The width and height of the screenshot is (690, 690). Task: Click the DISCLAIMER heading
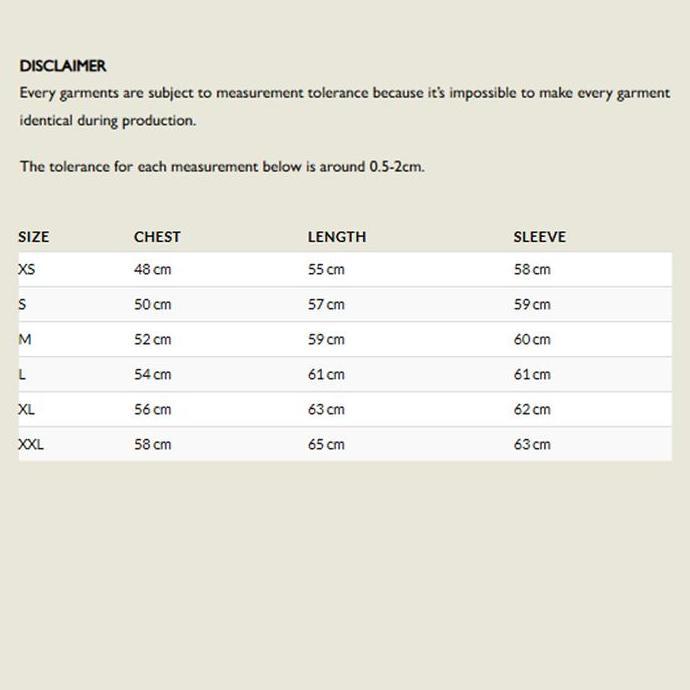62,66
